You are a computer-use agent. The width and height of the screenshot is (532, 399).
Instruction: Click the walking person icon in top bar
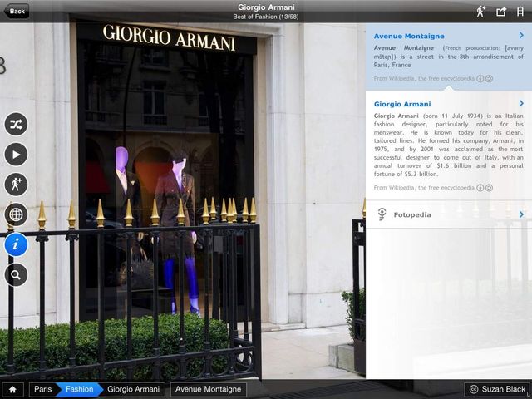(x=480, y=12)
